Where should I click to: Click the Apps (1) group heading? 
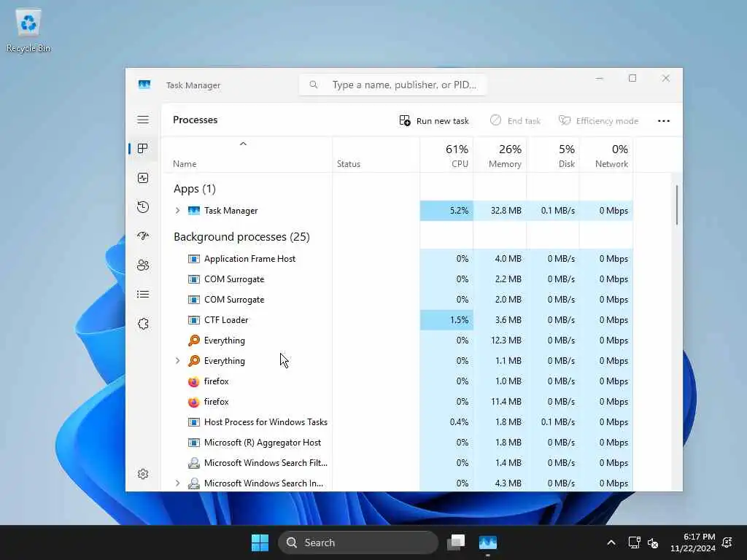coord(195,189)
